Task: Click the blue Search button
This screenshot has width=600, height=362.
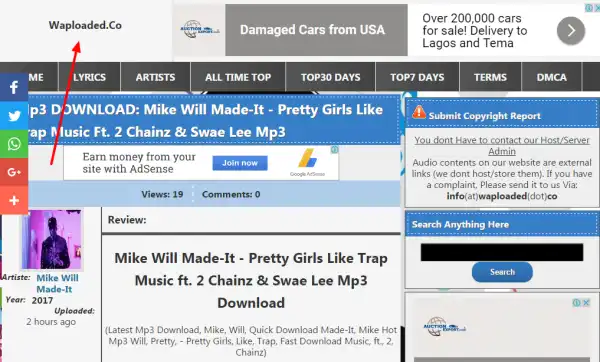Action: pos(502,272)
